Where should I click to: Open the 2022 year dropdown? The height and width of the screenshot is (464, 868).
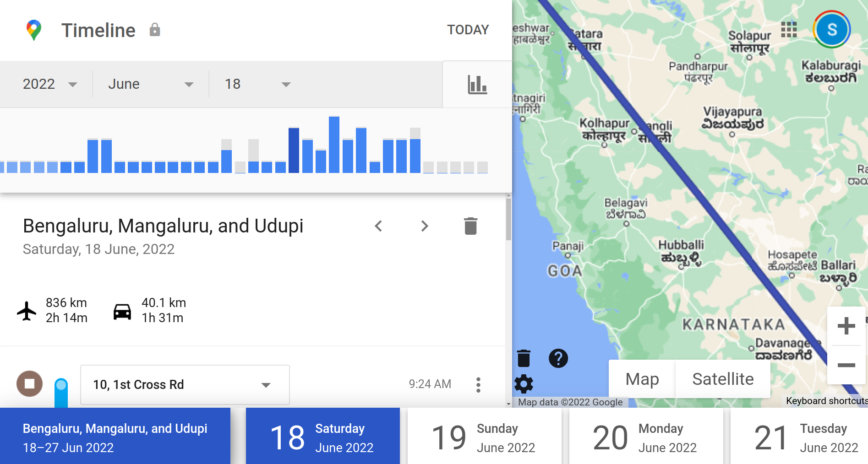(x=50, y=84)
